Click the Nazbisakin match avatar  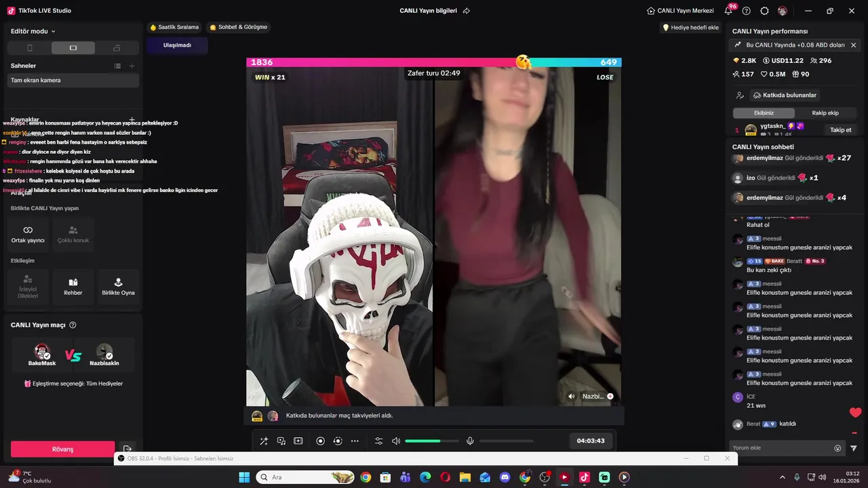(x=104, y=352)
